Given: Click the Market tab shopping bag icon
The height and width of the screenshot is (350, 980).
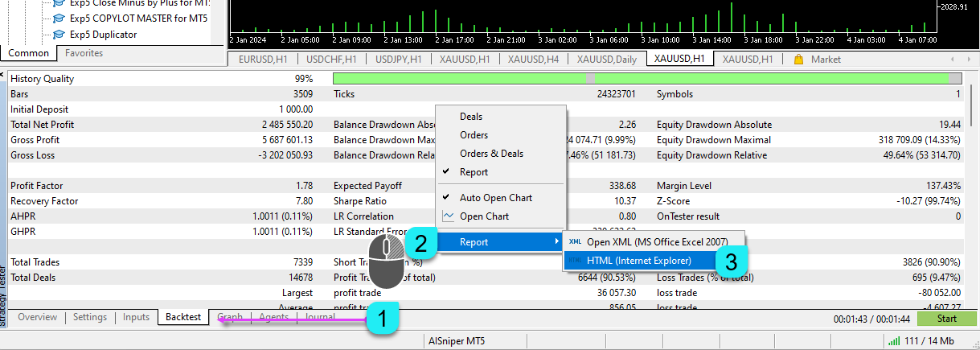Looking at the screenshot, I should pos(798,60).
